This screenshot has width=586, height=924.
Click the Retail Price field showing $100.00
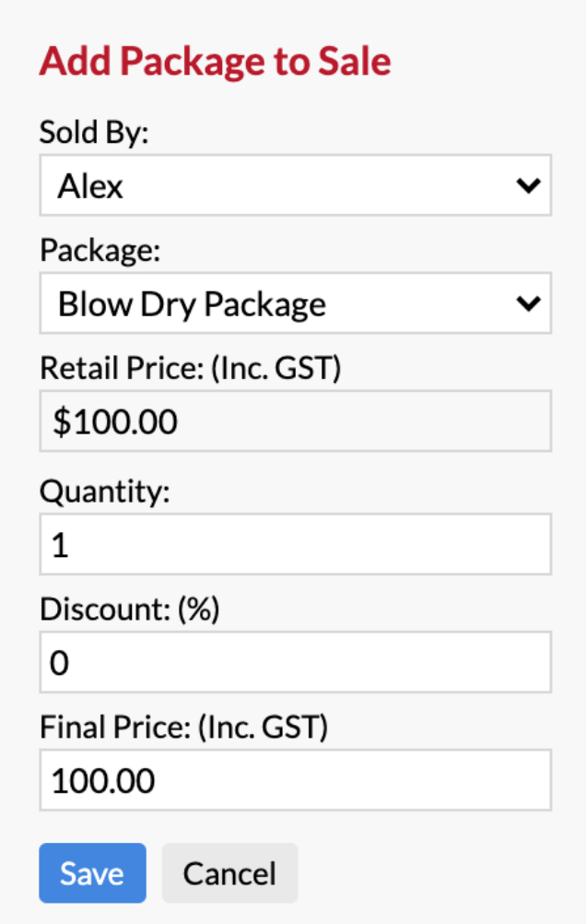click(295, 421)
